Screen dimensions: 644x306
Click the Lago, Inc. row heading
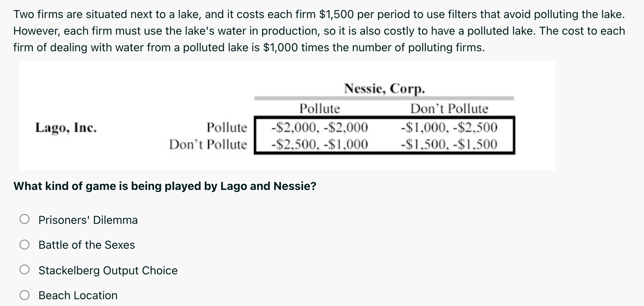coord(66,128)
